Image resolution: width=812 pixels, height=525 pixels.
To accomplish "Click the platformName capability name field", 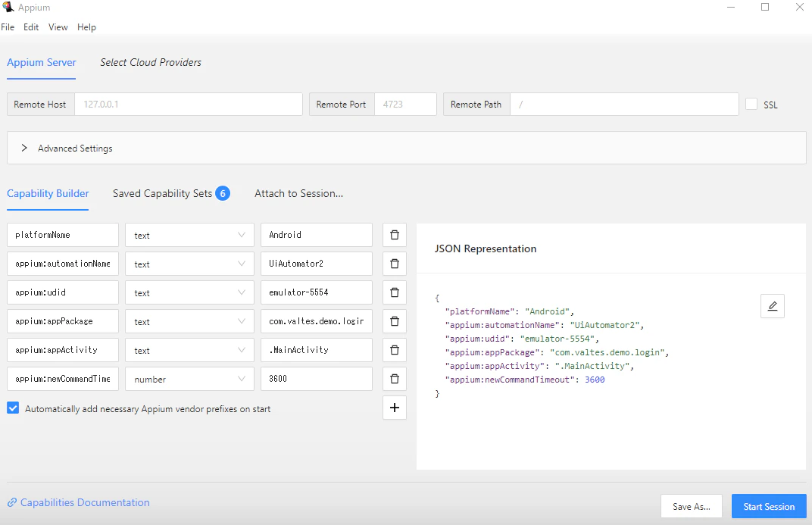I will click(63, 235).
